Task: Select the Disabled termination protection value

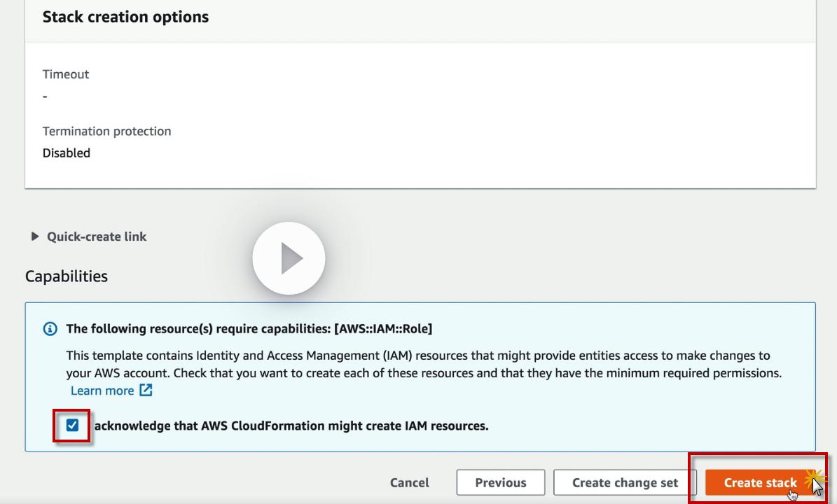Action: click(x=67, y=153)
